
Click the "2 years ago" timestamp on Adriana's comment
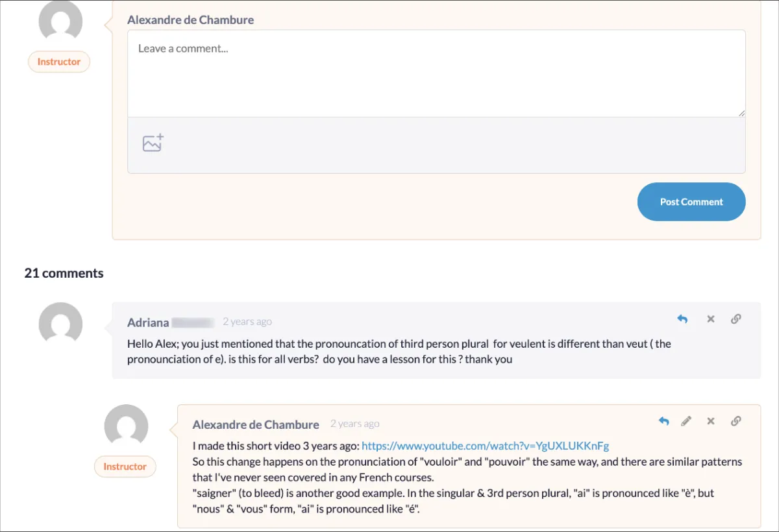[x=247, y=322]
